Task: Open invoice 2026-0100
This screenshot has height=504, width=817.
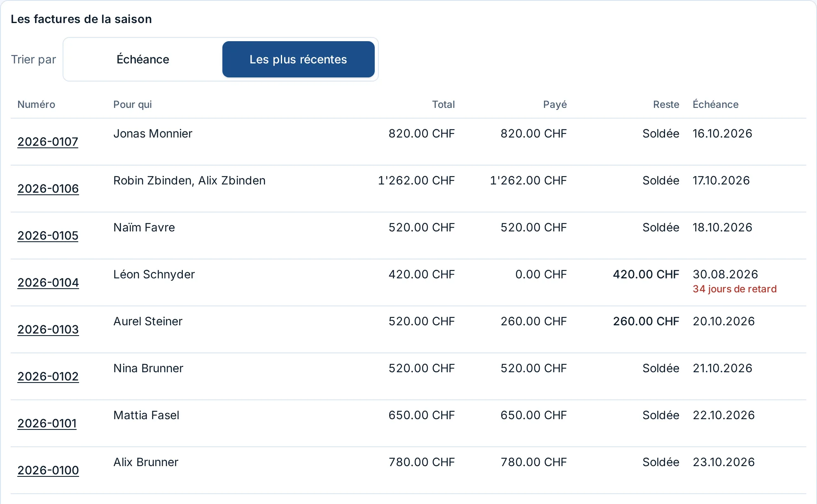Action: point(48,470)
